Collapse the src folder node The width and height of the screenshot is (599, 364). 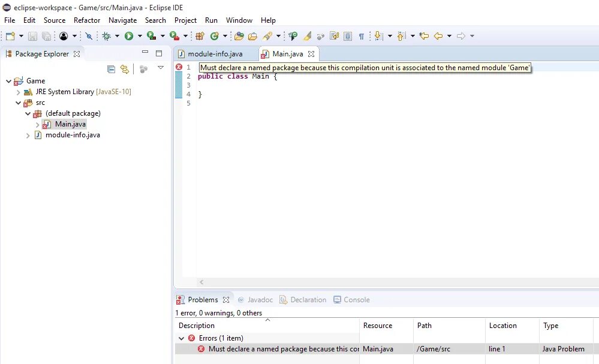click(18, 103)
